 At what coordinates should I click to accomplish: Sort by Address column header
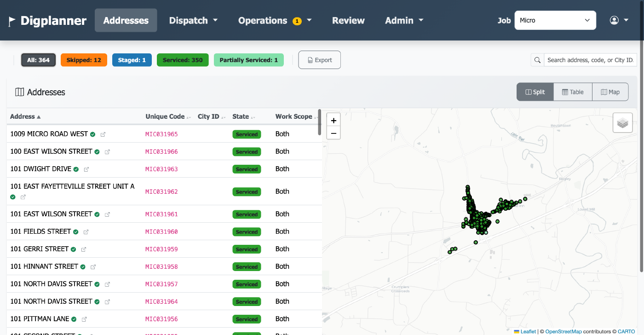click(x=25, y=116)
